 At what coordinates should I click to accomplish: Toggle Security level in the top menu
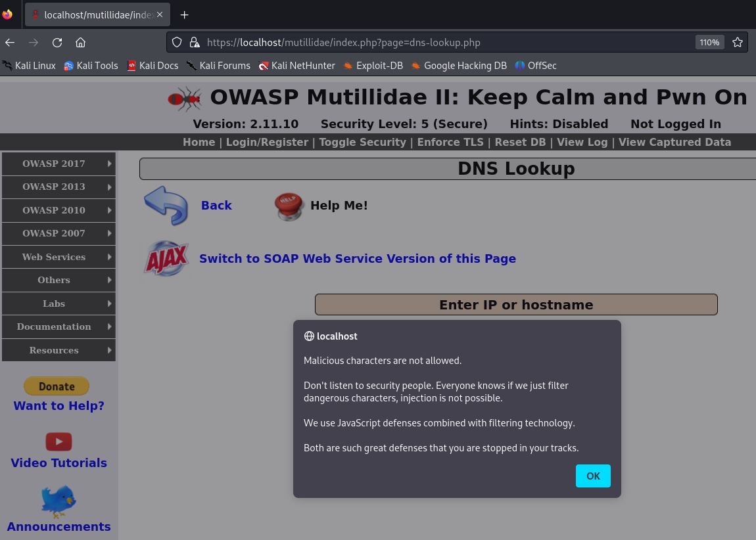(x=362, y=142)
